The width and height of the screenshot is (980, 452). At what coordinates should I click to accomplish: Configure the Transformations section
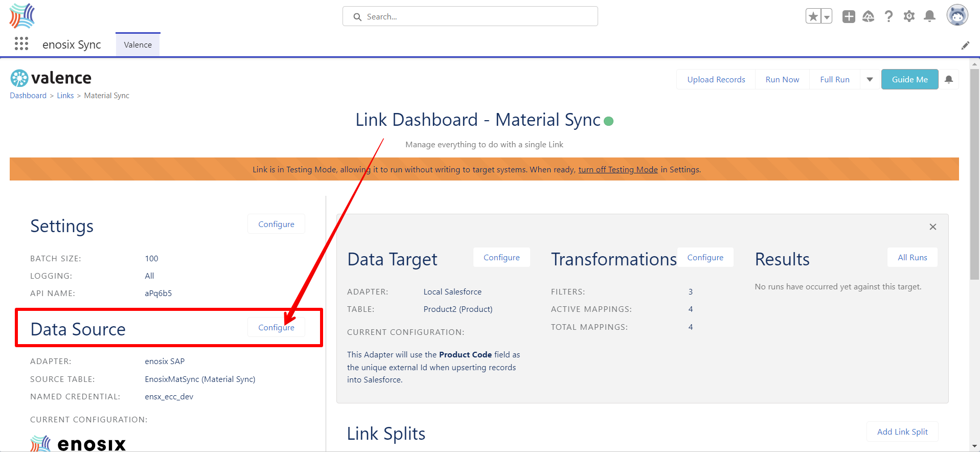coord(705,257)
